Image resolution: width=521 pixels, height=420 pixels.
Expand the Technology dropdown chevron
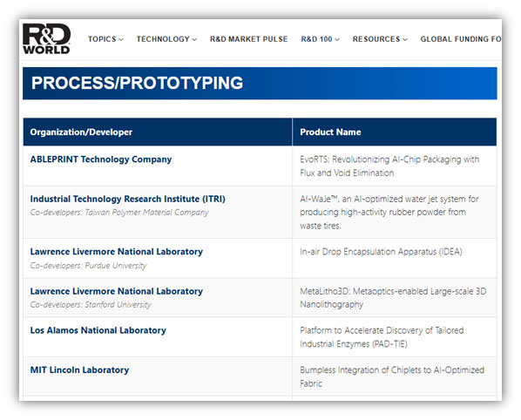[194, 39]
